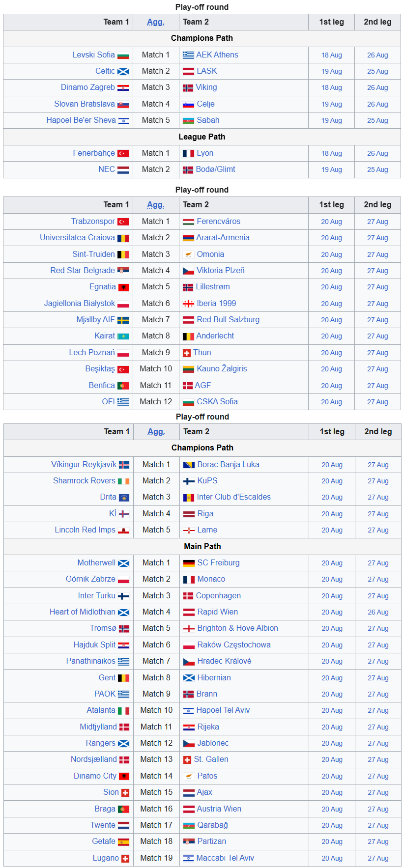This screenshot has height=868, width=404.
Task: Click the Greek flag next to AEK Athens
Action: point(188,56)
